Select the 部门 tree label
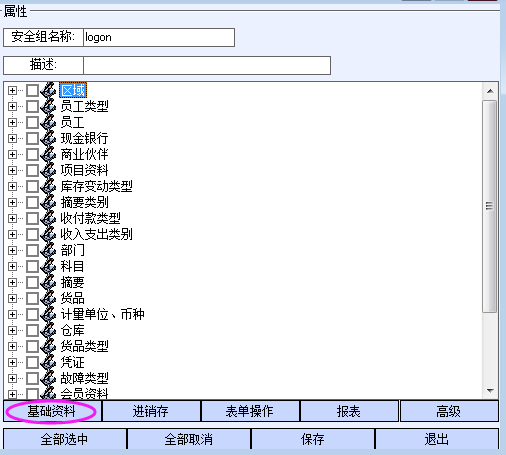Image resolution: width=506 pixels, height=455 pixels. pyautogui.click(x=73, y=250)
